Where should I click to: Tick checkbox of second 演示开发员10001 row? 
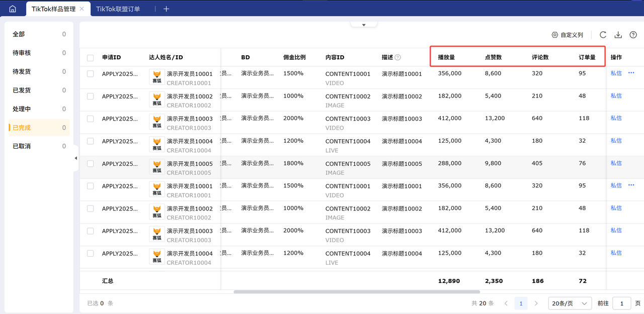tap(91, 186)
